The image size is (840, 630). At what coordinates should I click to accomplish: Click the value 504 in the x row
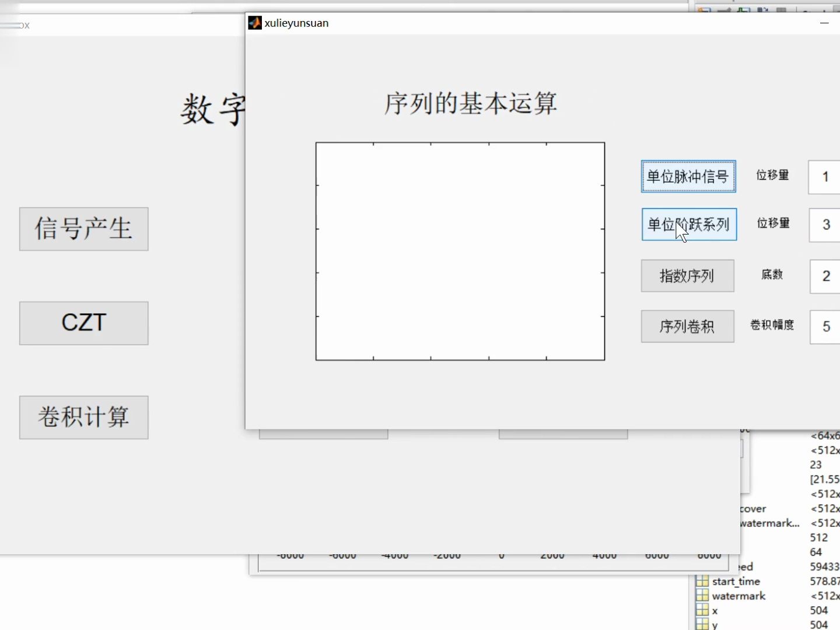click(818, 610)
